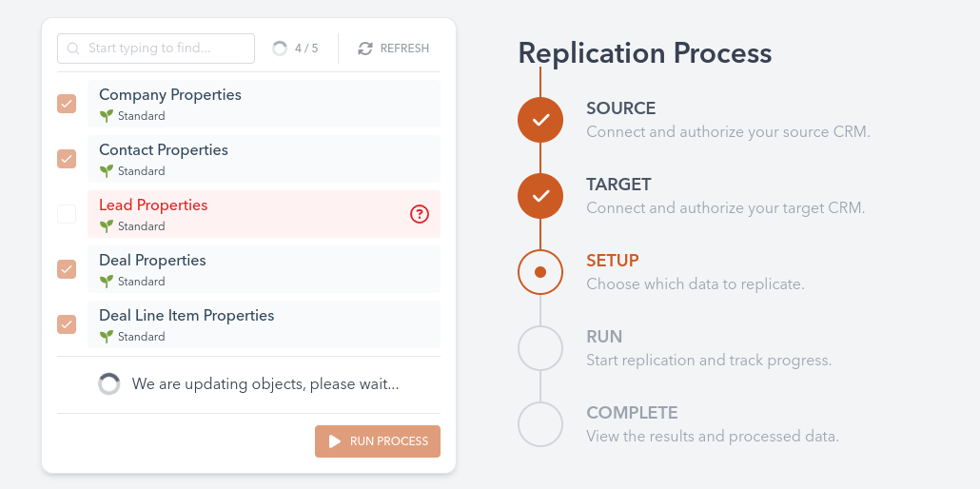The height and width of the screenshot is (489, 980).
Task: Uncheck the Contact Properties checkbox
Action: point(67,159)
